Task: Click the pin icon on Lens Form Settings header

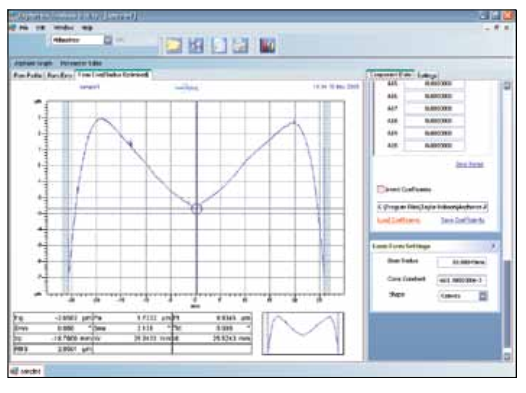Action: point(493,246)
